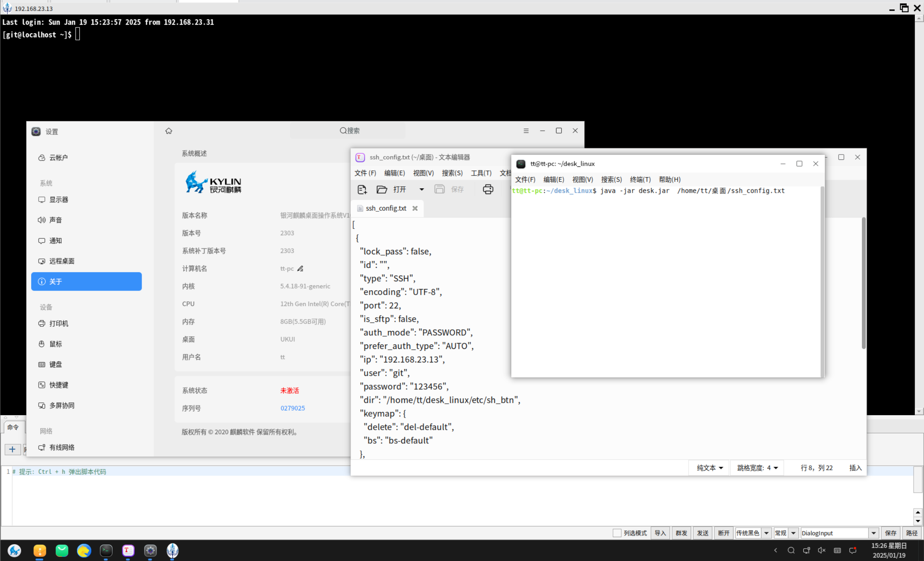Image resolution: width=924 pixels, height=561 pixels.
Task: Click the home icon in Settings window
Action: coord(169,131)
